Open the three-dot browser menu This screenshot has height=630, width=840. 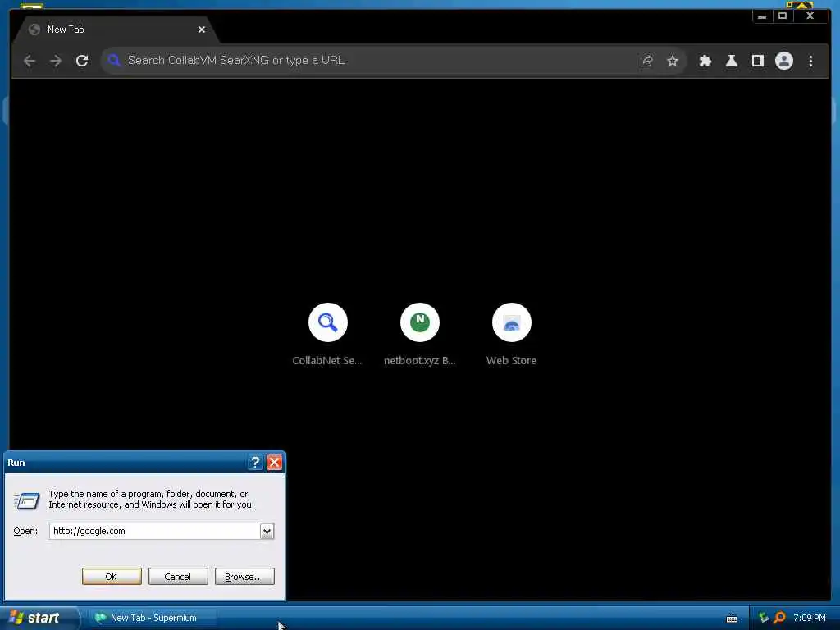(x=810, y=61)
